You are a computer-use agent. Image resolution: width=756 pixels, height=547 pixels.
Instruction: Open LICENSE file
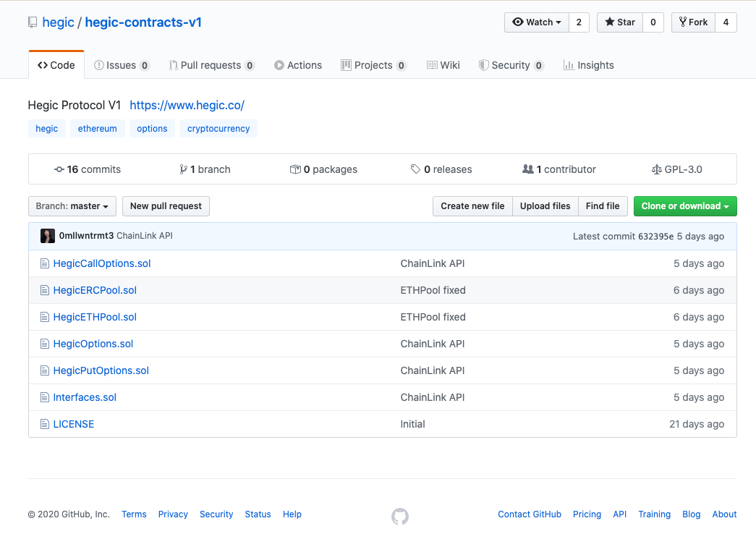tap(74, 424)
